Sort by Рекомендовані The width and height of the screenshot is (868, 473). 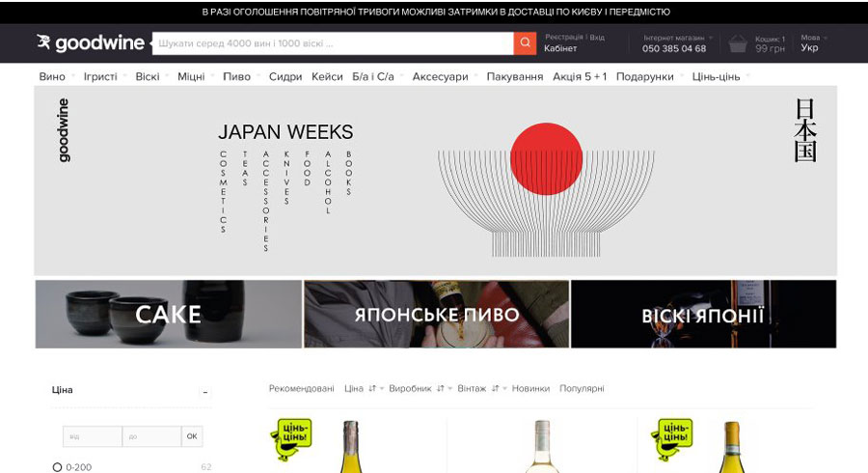302,389
